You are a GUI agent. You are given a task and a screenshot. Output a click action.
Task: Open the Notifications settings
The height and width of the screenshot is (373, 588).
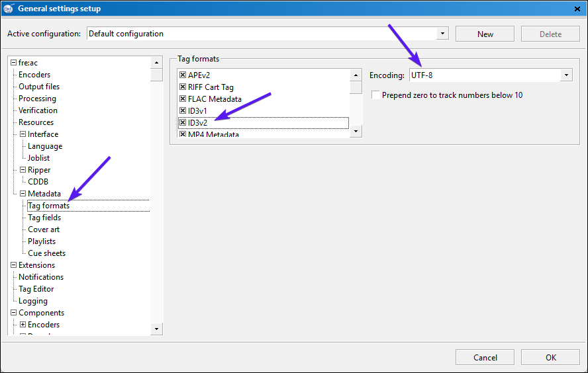[x=41, y=277]
